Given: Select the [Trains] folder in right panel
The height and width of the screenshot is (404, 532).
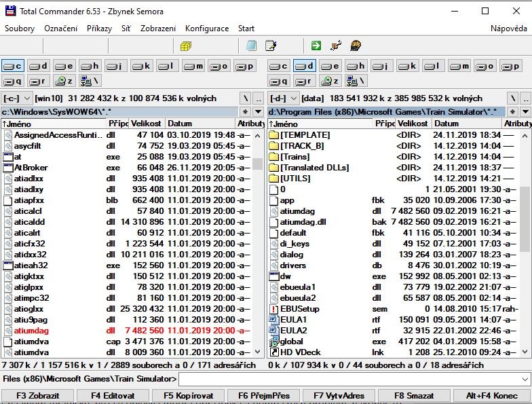Looking at the screenshot, I should [294, 157].
